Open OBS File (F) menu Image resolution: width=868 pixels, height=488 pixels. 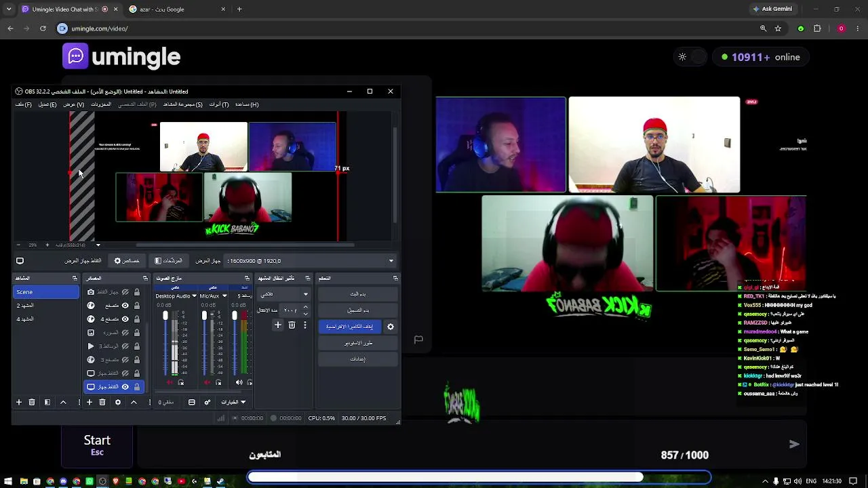23,104
